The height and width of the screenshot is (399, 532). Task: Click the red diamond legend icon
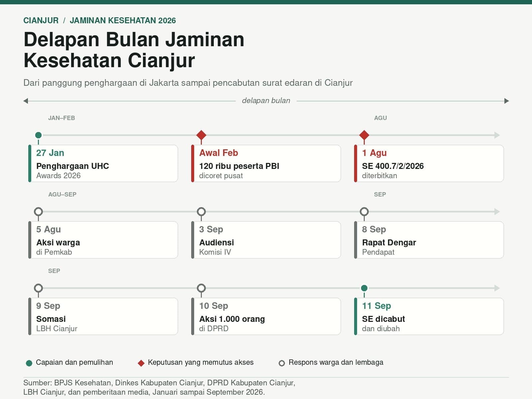click(x=141, y=363)
